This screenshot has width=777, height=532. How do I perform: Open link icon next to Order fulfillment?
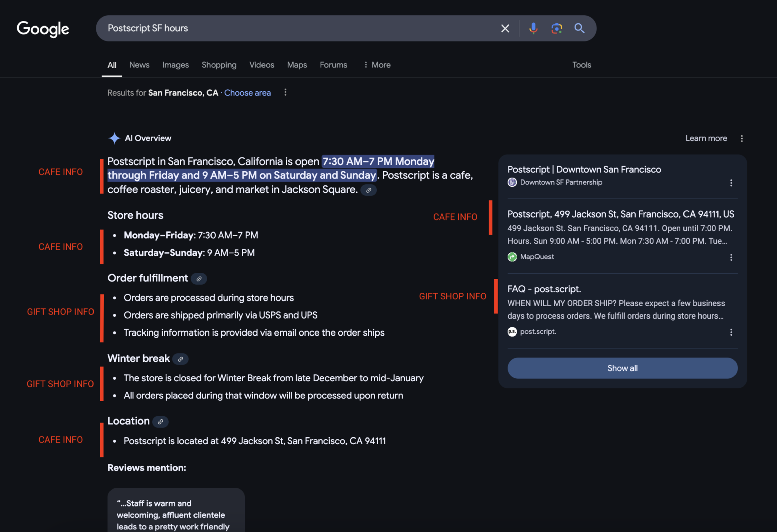coord(199,279)
